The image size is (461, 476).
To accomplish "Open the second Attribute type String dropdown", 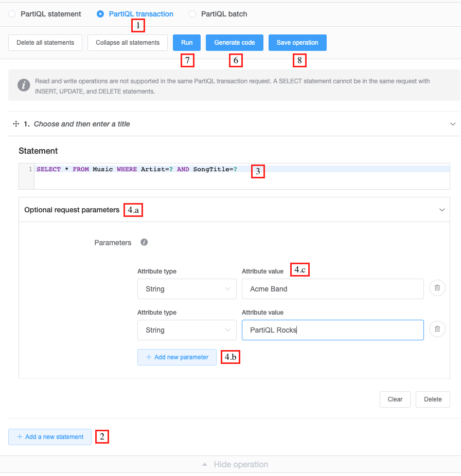I will (x=187, y=330).
